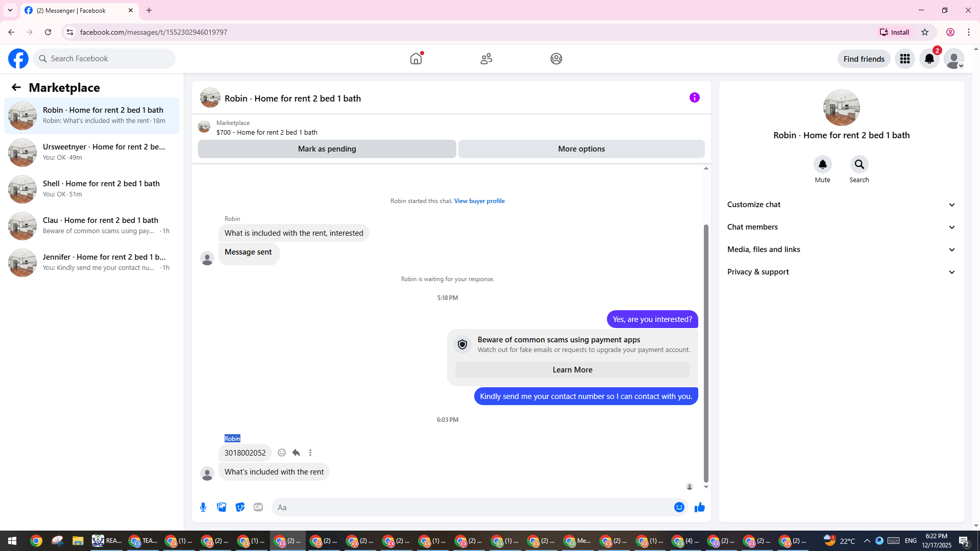
Task: Click the voice clip microphone icon
Action: 203,507
